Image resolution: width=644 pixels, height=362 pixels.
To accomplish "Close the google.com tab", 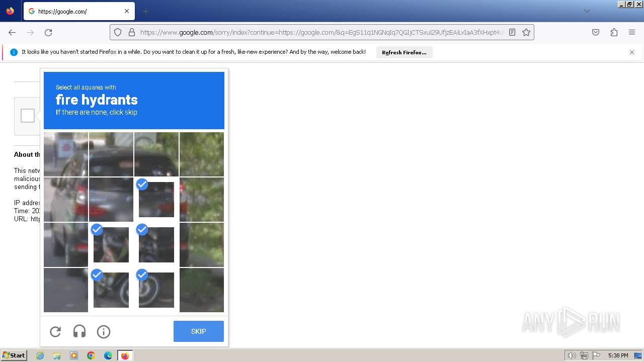I will tap(127, 11).
